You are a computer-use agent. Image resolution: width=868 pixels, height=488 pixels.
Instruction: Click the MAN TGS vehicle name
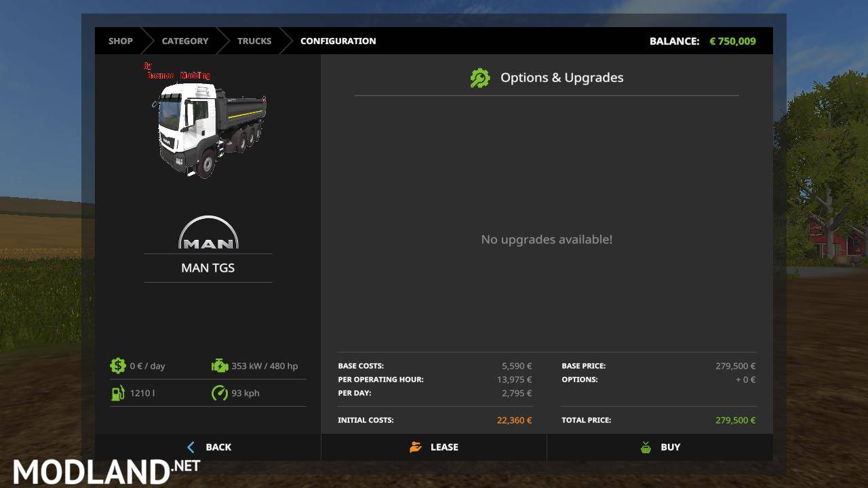(x=208, y=268)
